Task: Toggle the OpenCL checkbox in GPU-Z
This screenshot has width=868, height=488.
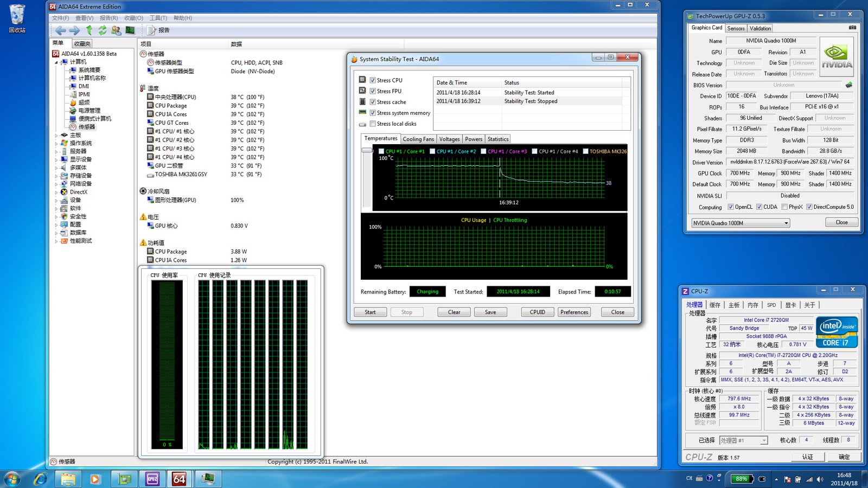Action: pos(731,207)
